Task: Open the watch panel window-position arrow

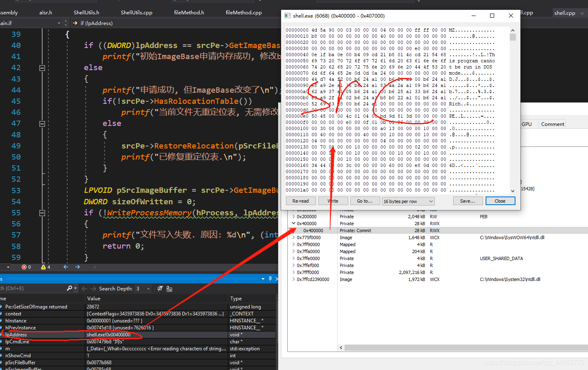Action: coord(263,279)
